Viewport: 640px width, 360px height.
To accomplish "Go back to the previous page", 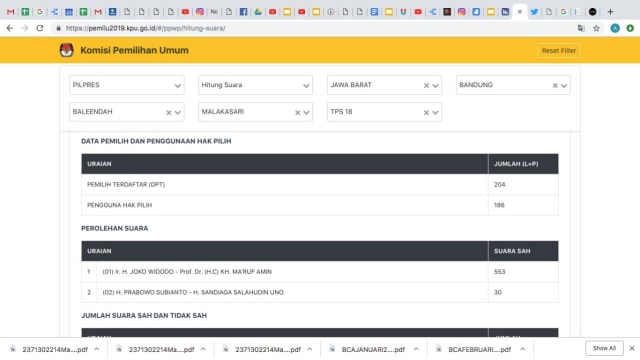I will 10,28.
